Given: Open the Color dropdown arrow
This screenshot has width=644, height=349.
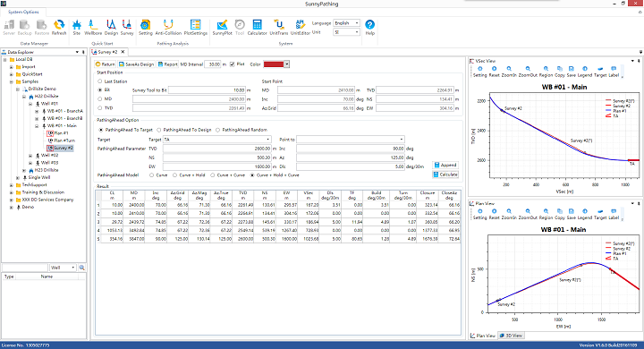Looking at the screenshot, I should tap(287, 64).
